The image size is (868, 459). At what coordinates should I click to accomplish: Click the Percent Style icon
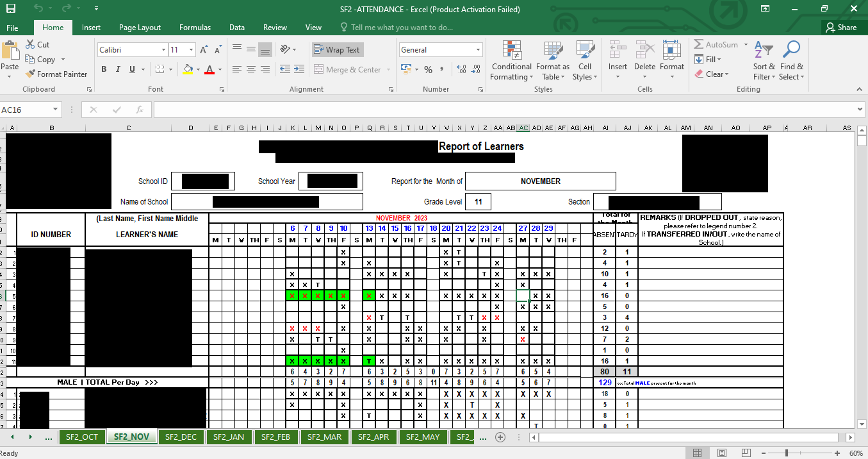pos(428,69)
